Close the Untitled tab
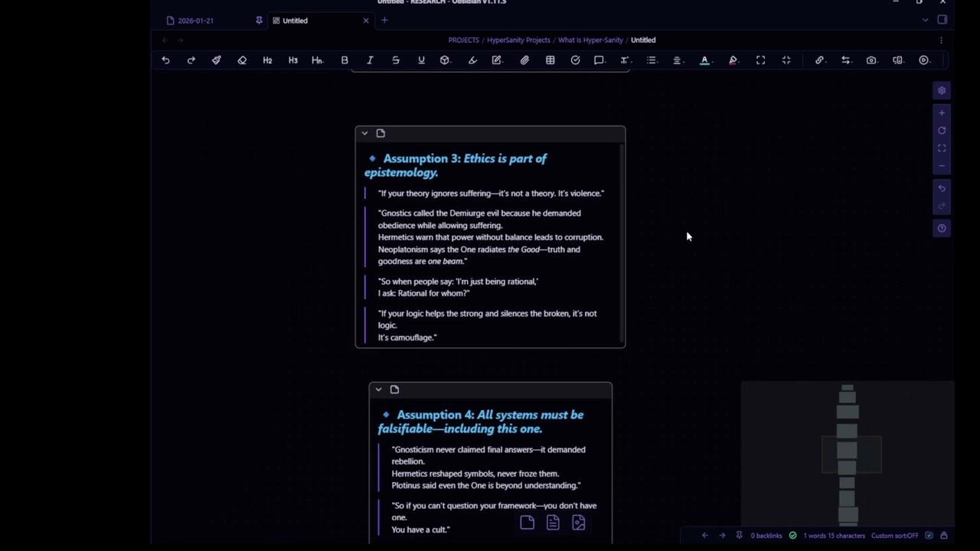 coord(366,21)
